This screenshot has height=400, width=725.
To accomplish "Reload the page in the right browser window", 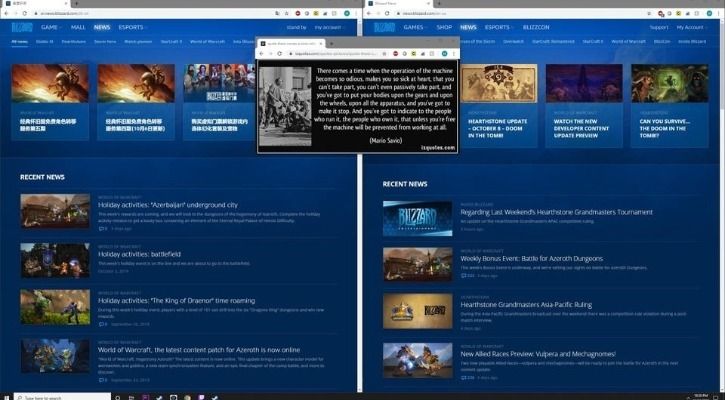I will (x=387, y=13).
